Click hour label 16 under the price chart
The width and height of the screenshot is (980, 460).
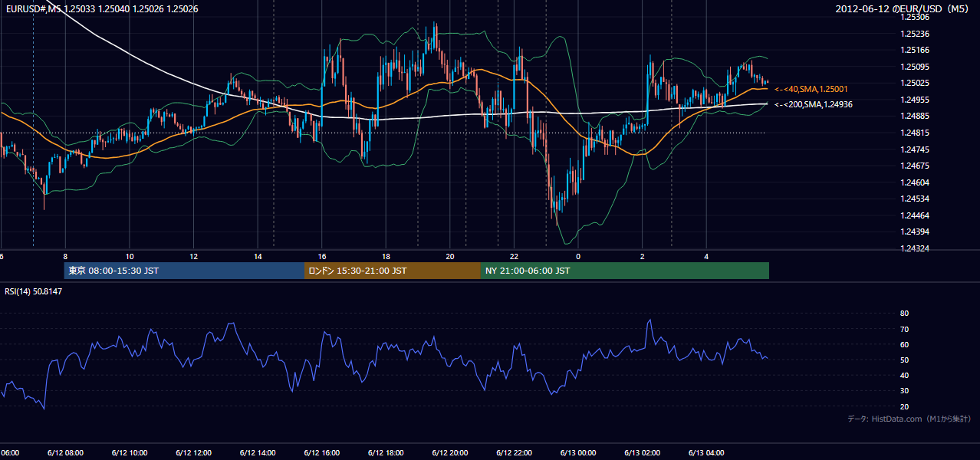322,256
